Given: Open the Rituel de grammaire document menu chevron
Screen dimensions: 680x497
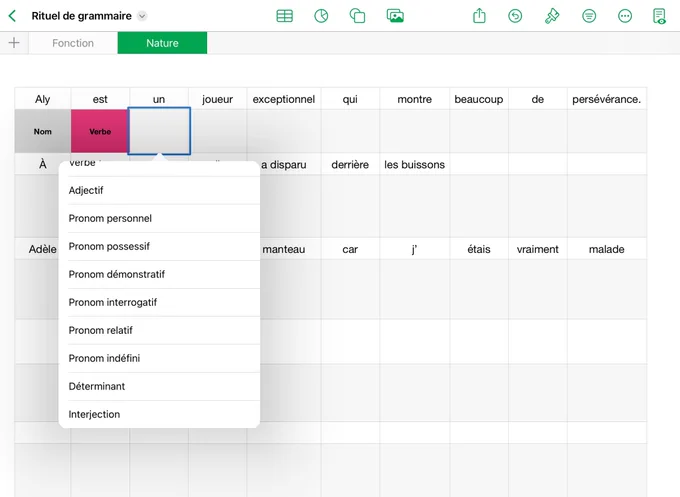Looking at the screenshot, I should [x=142, y=16].
